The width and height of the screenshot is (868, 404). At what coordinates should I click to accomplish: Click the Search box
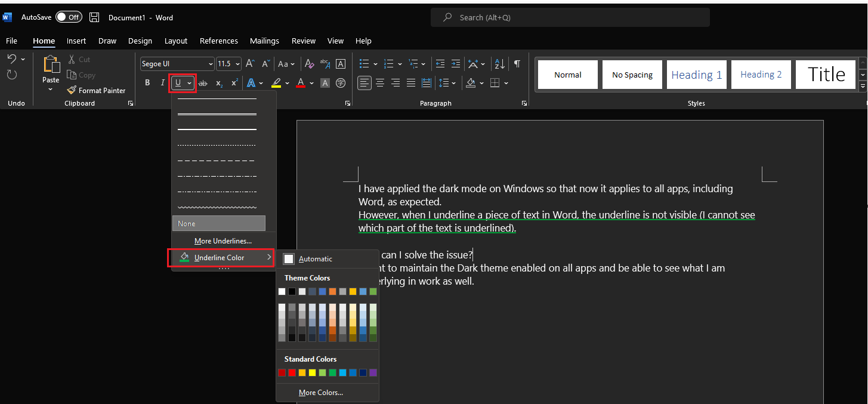(x=570, y=17)
